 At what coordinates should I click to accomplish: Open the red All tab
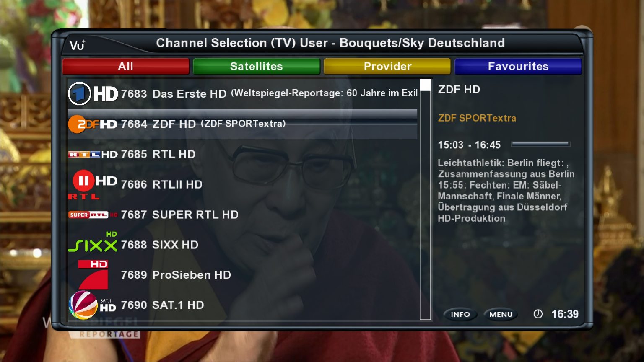point(126,66)
